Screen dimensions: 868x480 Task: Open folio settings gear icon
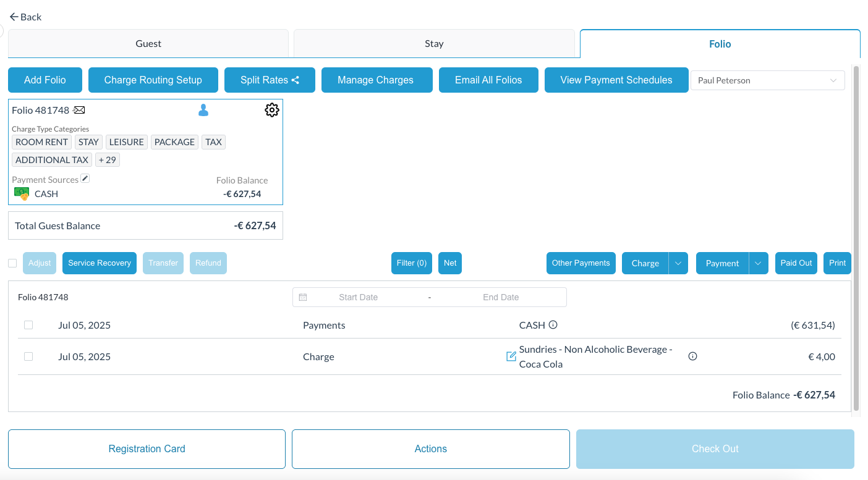coord(271,110)
